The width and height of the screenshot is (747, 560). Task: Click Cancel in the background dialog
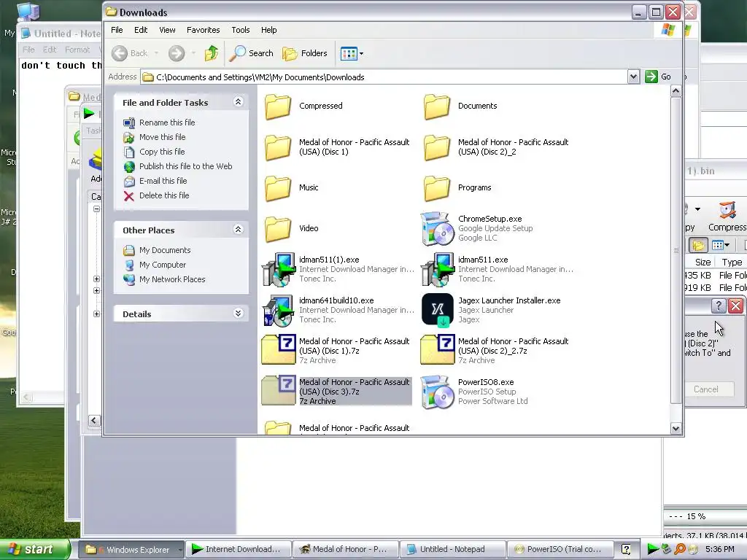tap(705, 389)
